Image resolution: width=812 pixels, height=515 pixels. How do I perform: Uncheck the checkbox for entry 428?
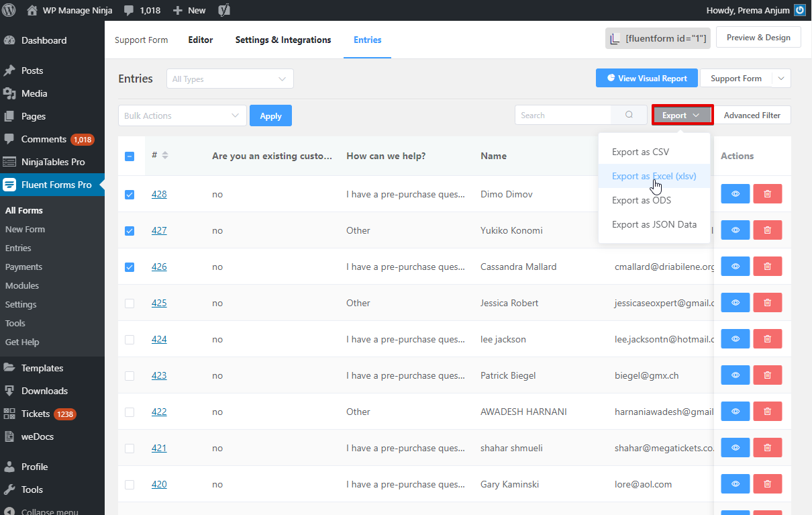130,195
